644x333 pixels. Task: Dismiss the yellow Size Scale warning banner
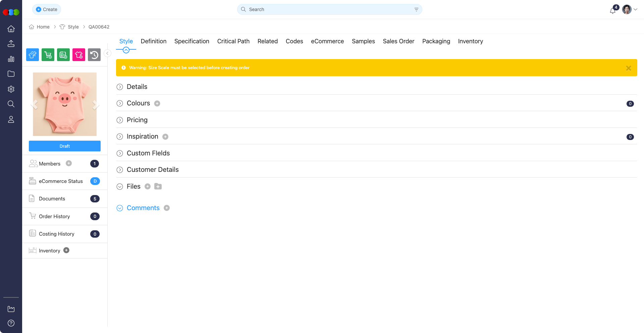pyautogui.click(x=629, y=68)
